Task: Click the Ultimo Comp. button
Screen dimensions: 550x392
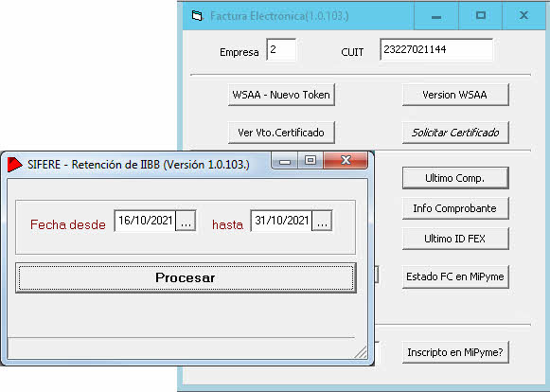Action: click(x=455, y=178)
